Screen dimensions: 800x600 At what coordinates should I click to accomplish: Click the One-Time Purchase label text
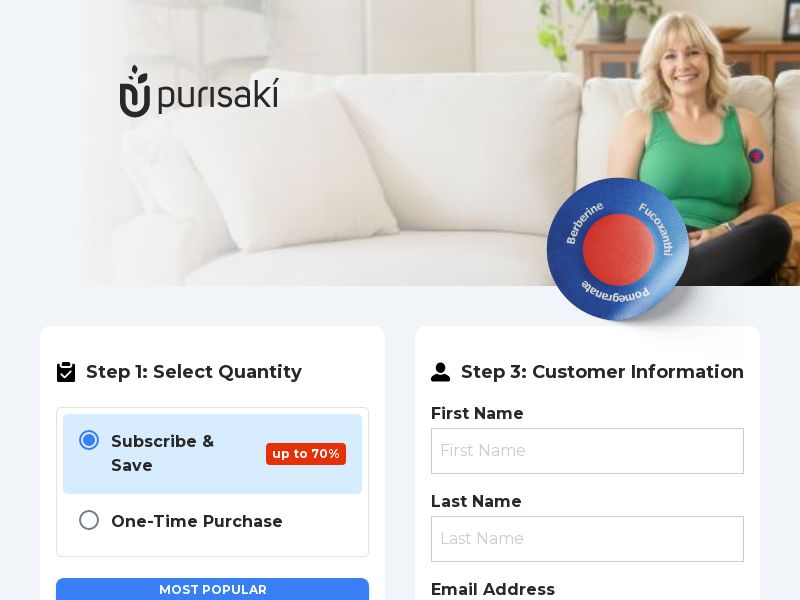(x=197, y=521)
